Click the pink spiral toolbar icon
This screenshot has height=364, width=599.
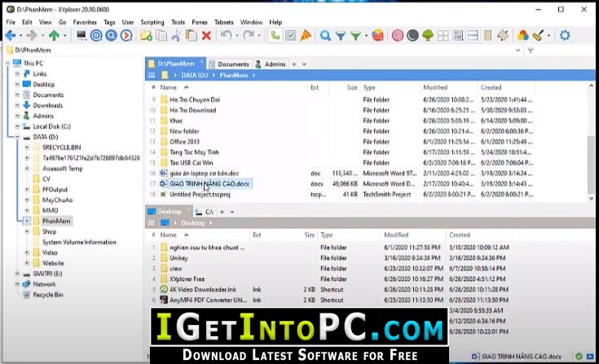coord(398,36)
